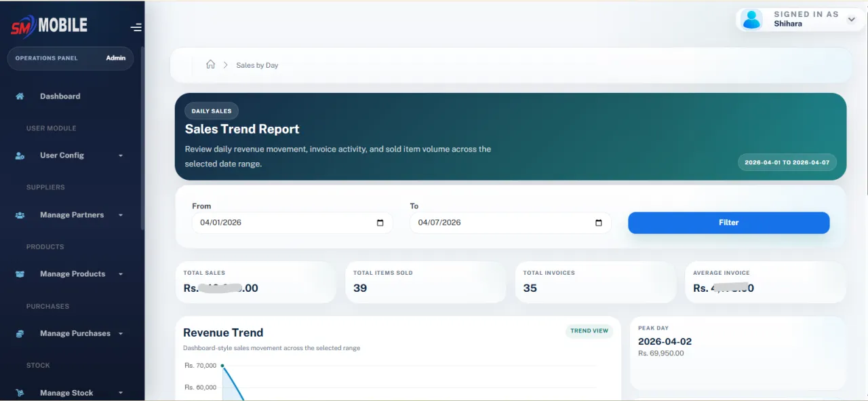Open the From date calendar picker

380,223
